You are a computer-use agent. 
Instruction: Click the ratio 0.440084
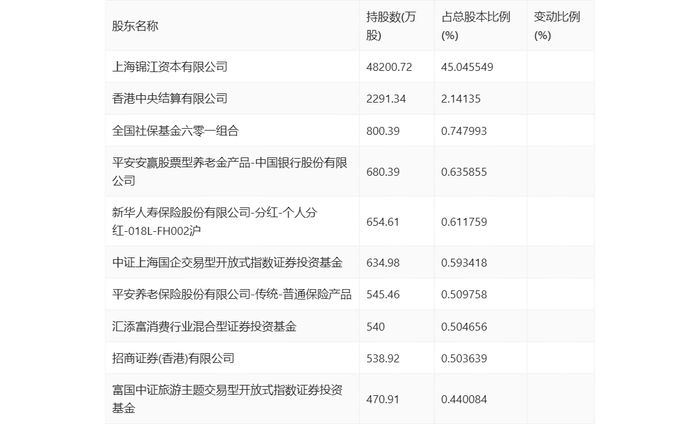(464, 399)
